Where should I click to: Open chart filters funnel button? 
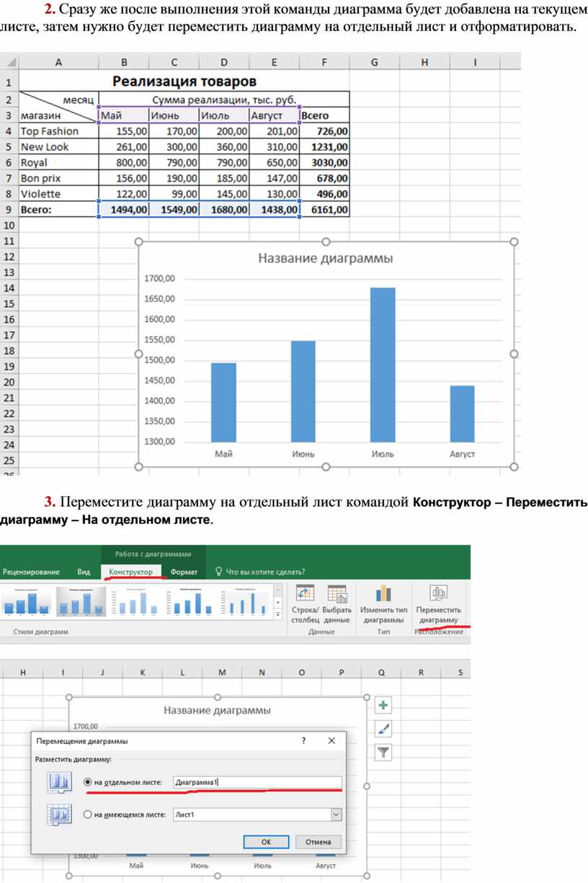383,753
